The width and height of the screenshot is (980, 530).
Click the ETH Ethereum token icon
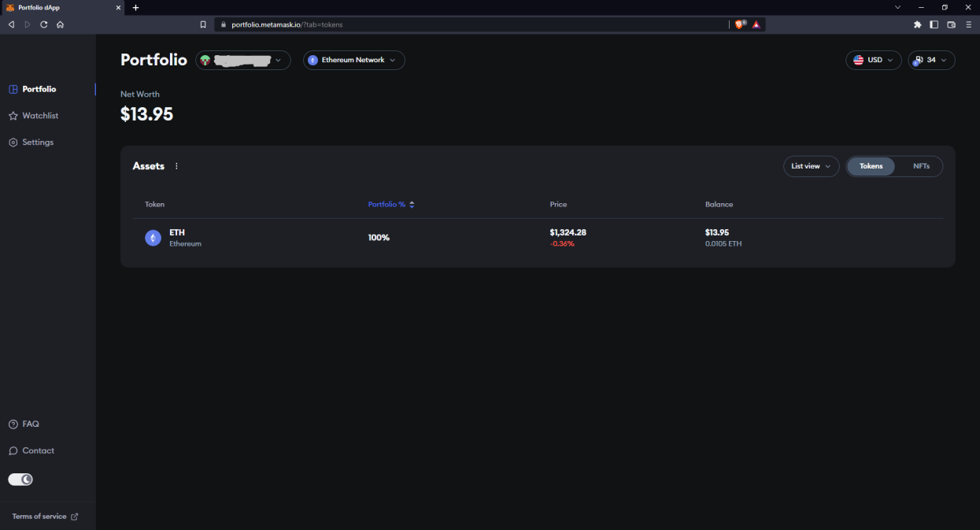click(x=153, y=237)
